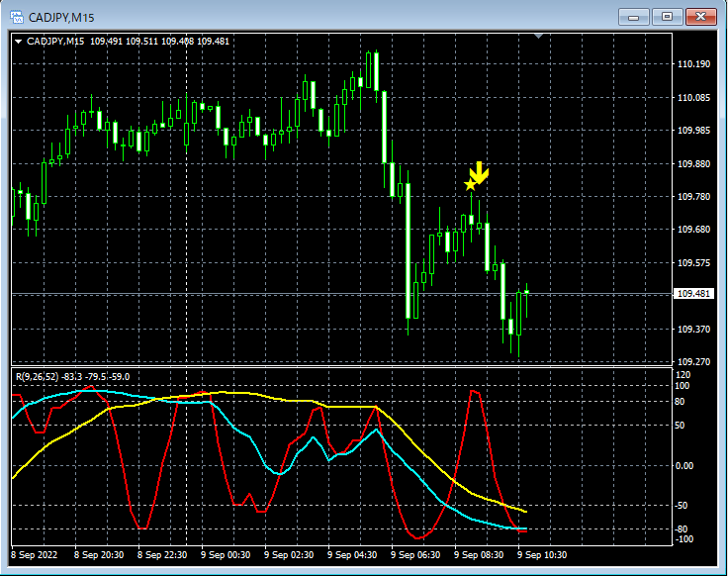Click the 9 Sep 02:30 time label
728x576 pixels.
click(x=289, y=555)
